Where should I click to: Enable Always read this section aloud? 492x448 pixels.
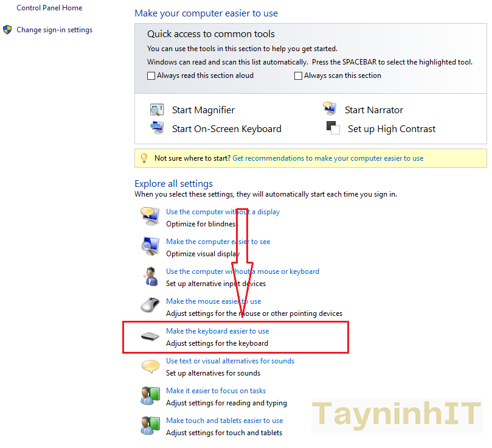[151, 76]
